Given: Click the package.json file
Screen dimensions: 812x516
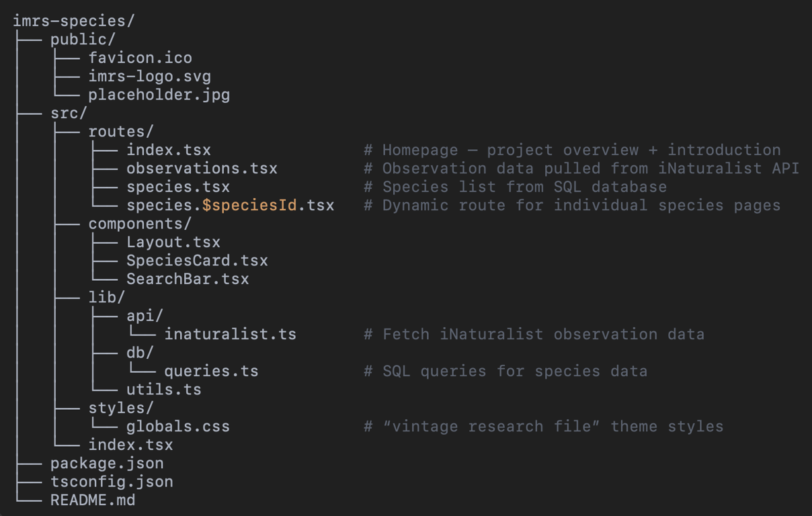Looking at the screenshot, I should (107, 464).
